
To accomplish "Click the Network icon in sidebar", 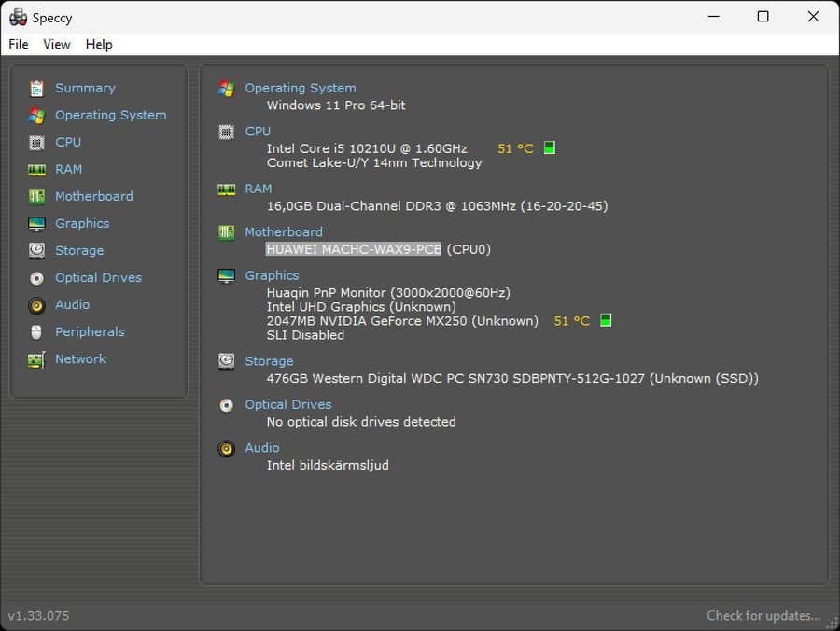I will coord(36,359).
